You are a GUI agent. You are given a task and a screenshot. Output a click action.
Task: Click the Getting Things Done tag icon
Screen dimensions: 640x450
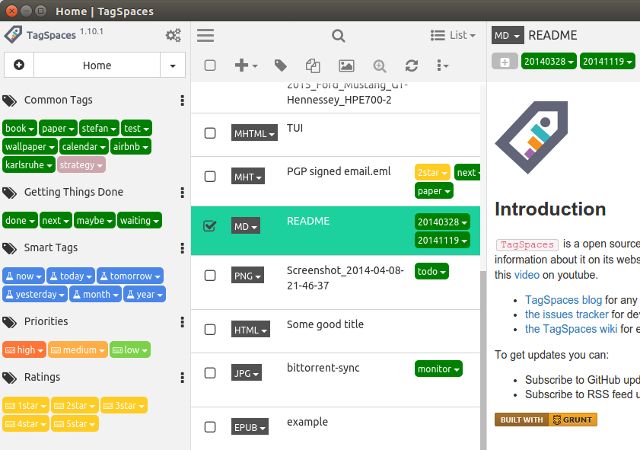pyautogui.click(x=9, y=192)
